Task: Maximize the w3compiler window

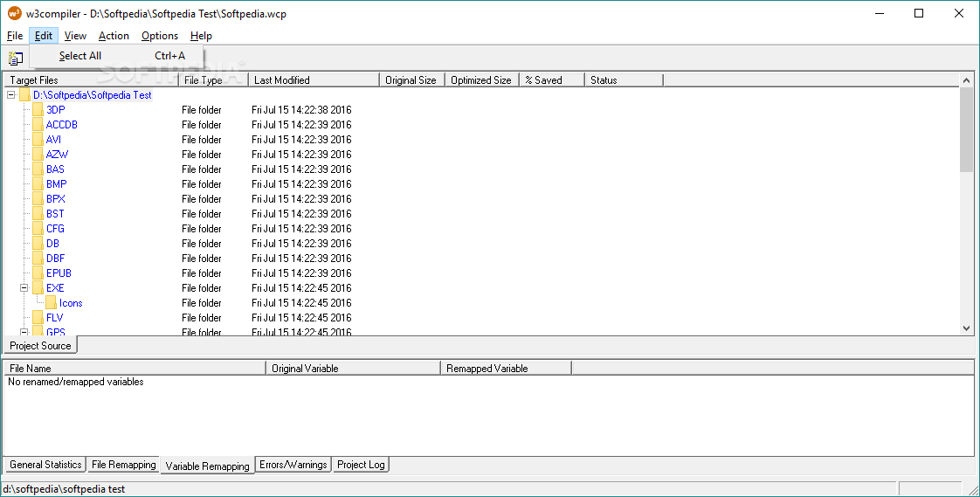Action: coord(919,13)
